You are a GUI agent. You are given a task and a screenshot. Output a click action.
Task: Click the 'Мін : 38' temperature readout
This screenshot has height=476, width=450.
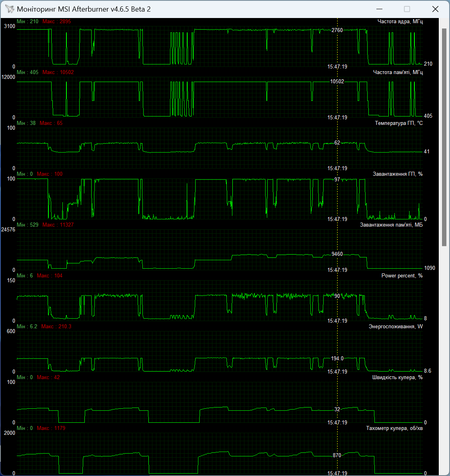(26, 123)
